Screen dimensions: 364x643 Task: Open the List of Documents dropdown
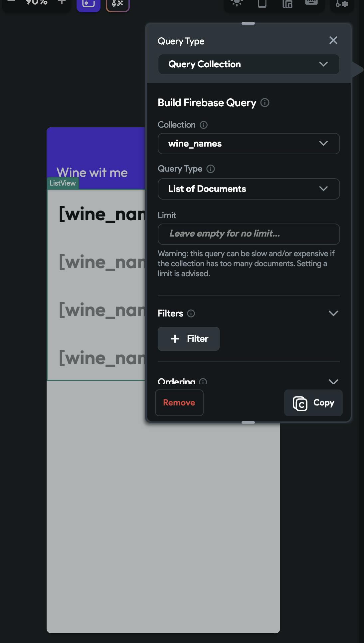click(249, 189)
